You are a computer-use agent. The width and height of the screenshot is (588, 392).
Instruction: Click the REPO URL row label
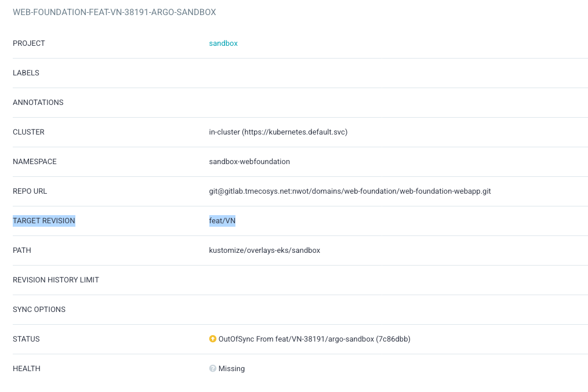point(31,191)
